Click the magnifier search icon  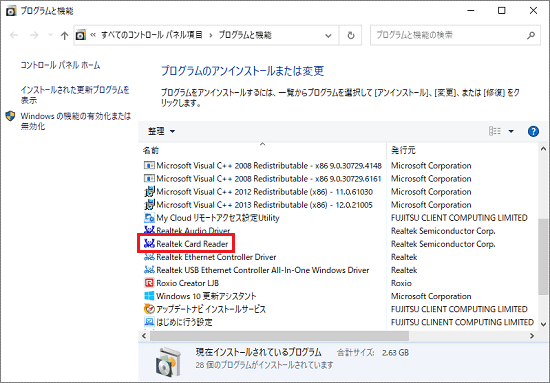pyautogui.click(x=531, y=35)
